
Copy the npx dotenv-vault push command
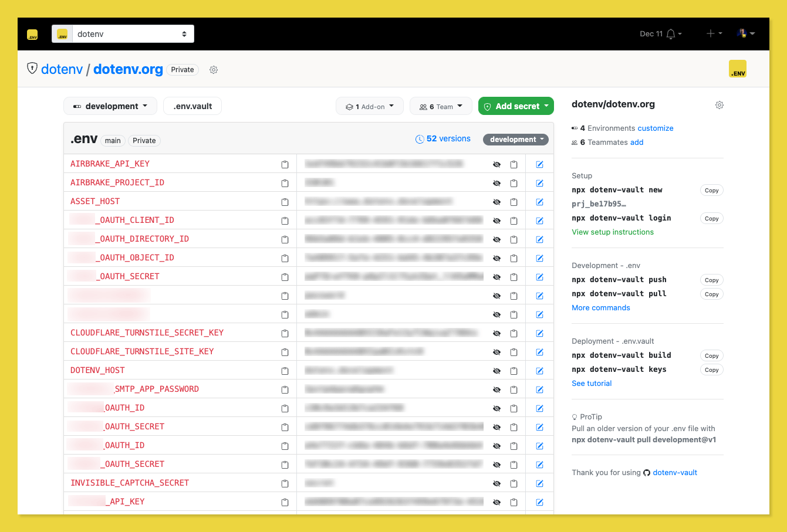click(711, 280)
